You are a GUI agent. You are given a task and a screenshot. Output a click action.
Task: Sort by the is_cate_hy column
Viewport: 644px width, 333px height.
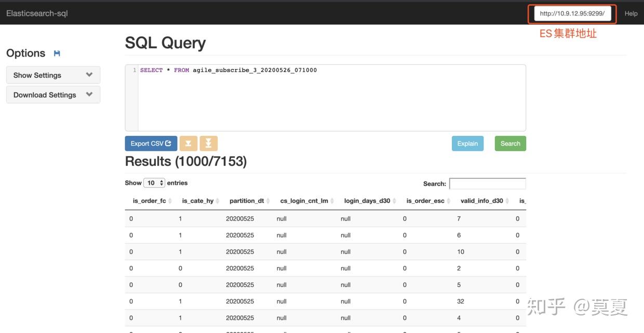click(x=201, y=201)
